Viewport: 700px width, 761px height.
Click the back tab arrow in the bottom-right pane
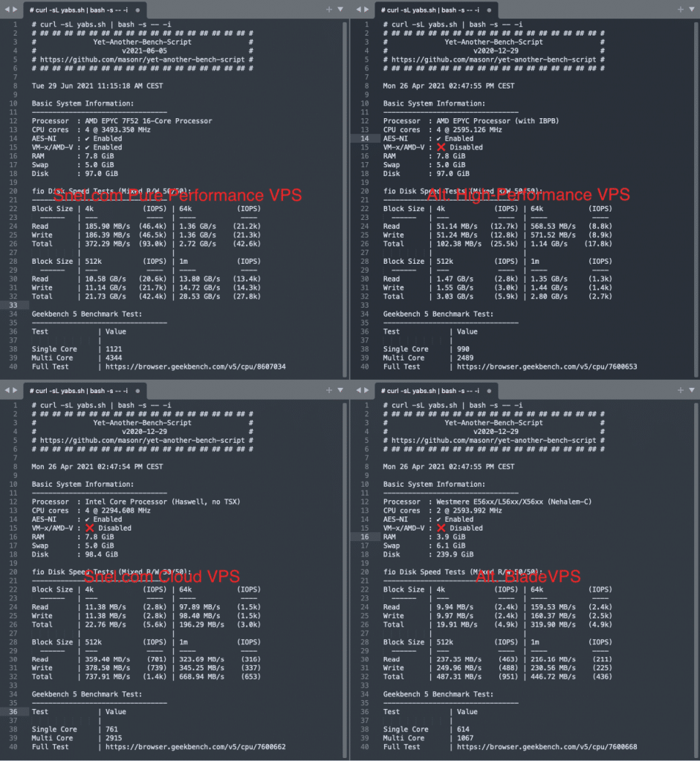tap(359, 390)
